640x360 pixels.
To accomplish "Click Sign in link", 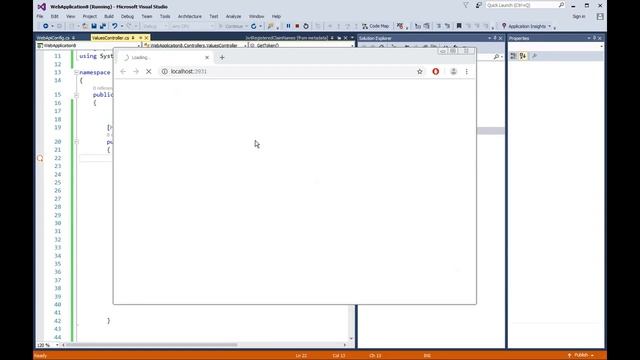I will [x=579, y=16].
